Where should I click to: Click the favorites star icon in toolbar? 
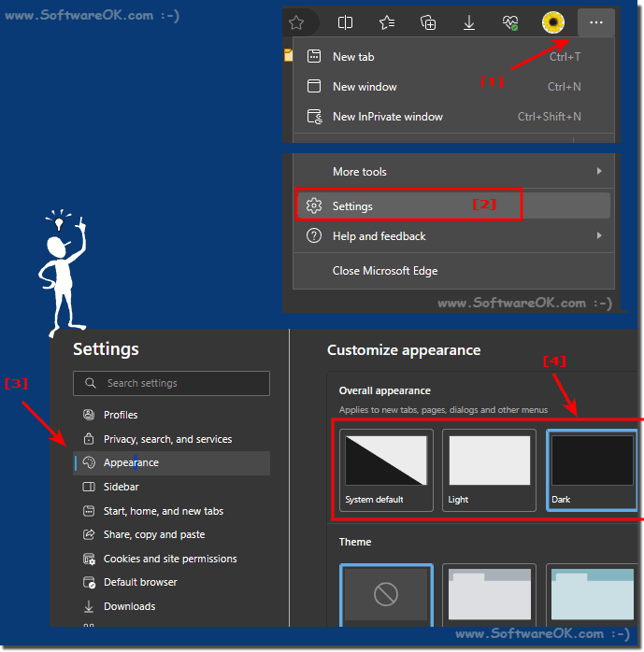click(x=296, y=22)
